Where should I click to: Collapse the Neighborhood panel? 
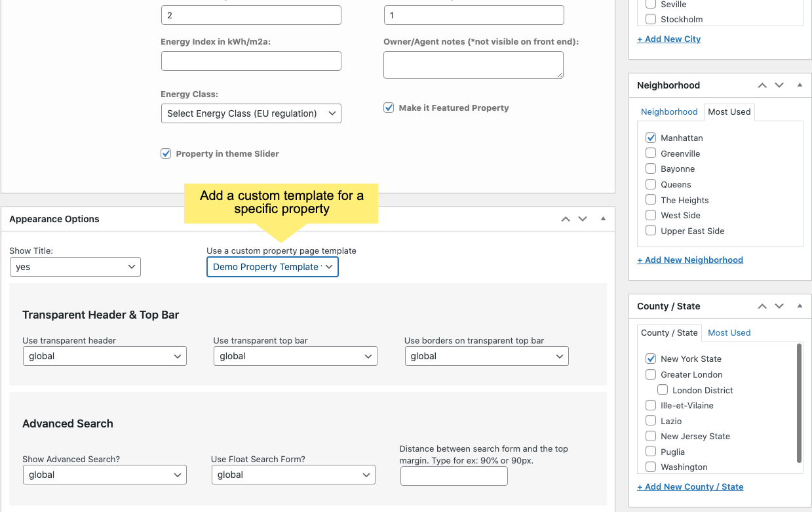(800, 85)
